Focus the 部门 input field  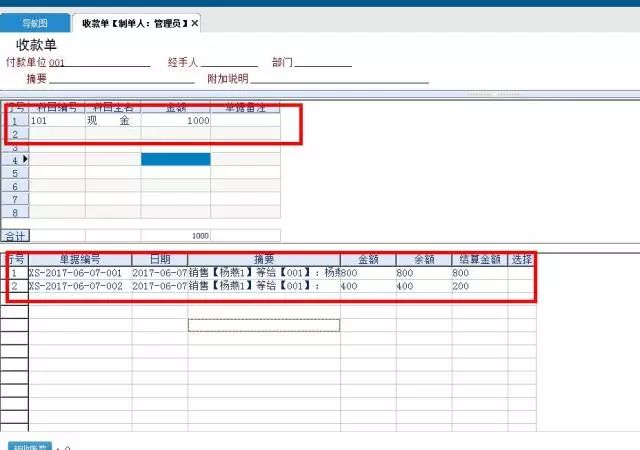pyautogui.click(x=322, y=62)
